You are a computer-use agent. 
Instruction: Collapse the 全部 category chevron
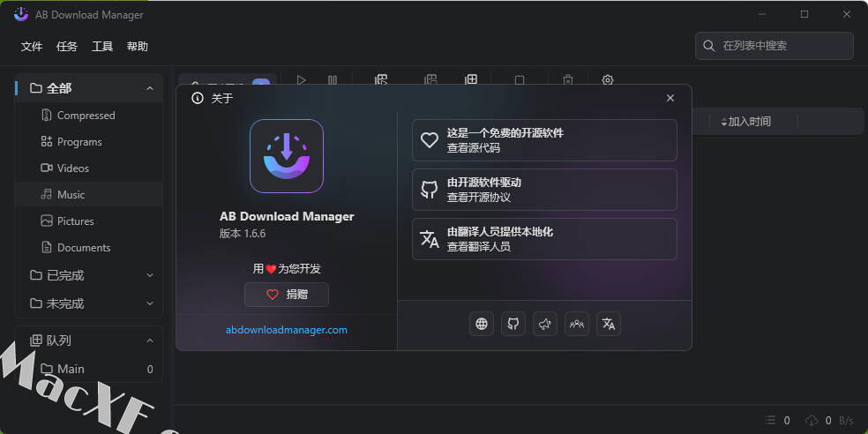(149, 88)
